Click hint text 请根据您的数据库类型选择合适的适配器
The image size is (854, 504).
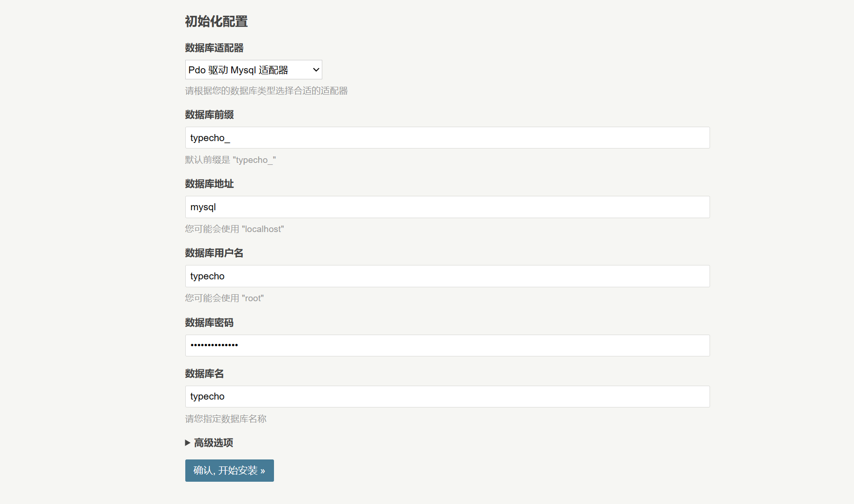tap(267, 91)
